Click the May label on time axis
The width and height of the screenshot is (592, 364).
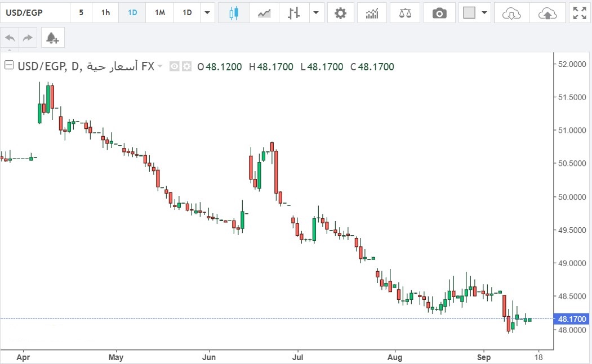[116, 357]
